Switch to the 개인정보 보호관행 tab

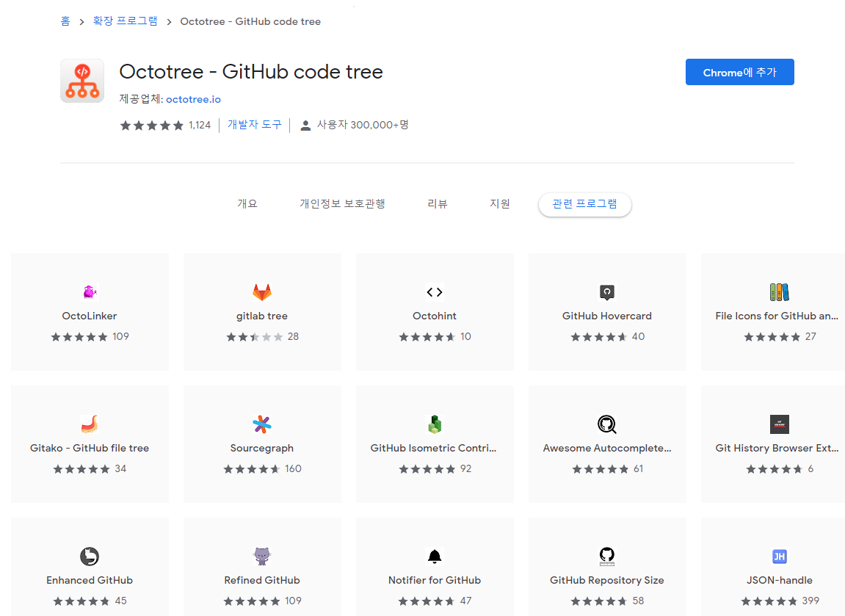click(342, 203)
